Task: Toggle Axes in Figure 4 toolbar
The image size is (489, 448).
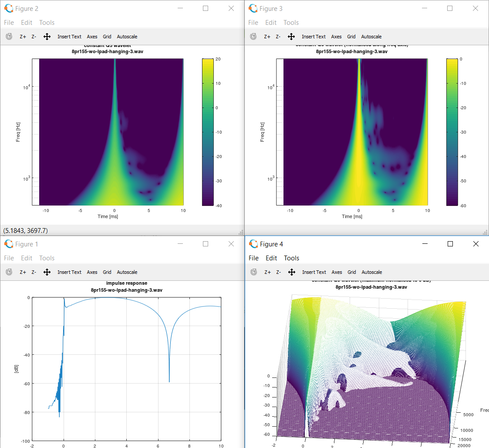Action: pyautogui.click(x=337, y=272)
